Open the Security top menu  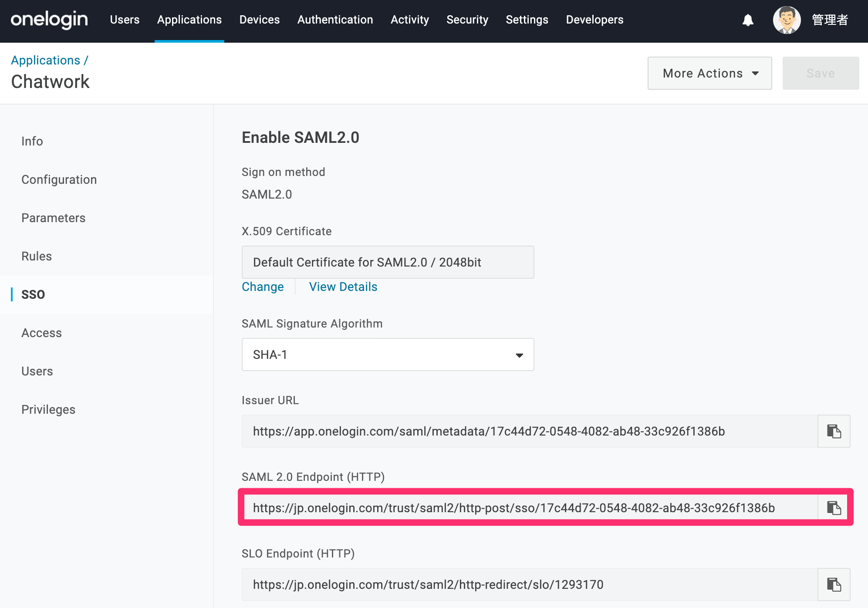[x=467, y=20]
